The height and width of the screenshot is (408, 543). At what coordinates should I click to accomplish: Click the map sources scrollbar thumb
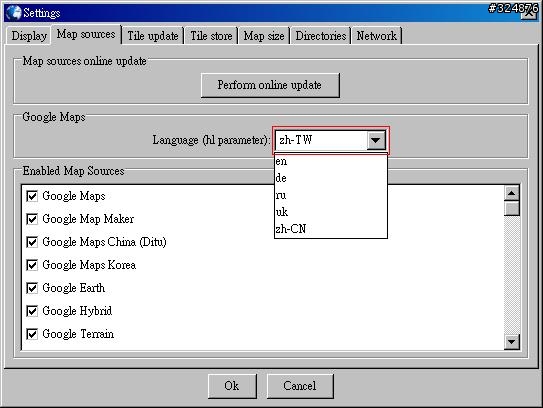[x=511, y=209]
